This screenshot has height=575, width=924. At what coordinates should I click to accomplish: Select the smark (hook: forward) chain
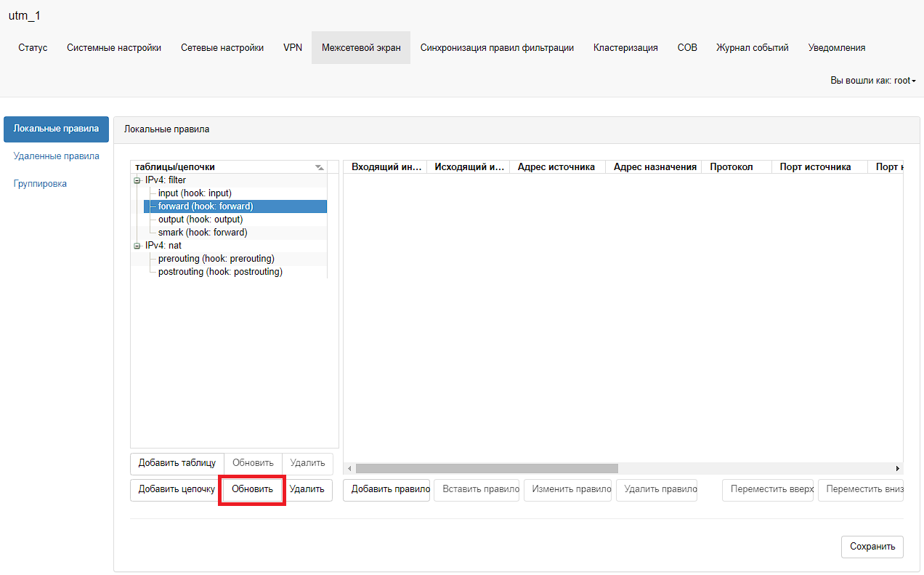pos(203,233)
